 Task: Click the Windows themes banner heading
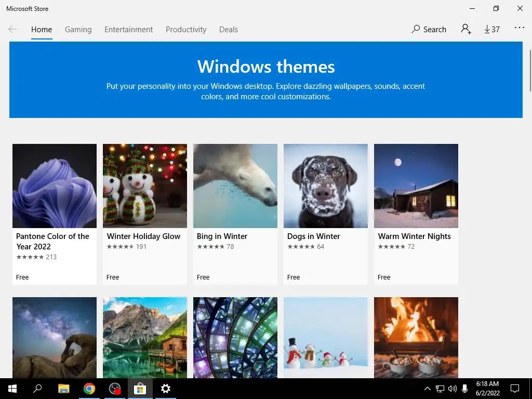pos(266,66)
